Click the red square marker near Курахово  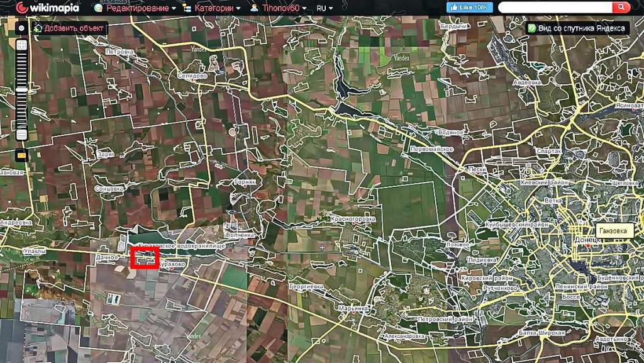pyautogui.click(x=145, y=258)
